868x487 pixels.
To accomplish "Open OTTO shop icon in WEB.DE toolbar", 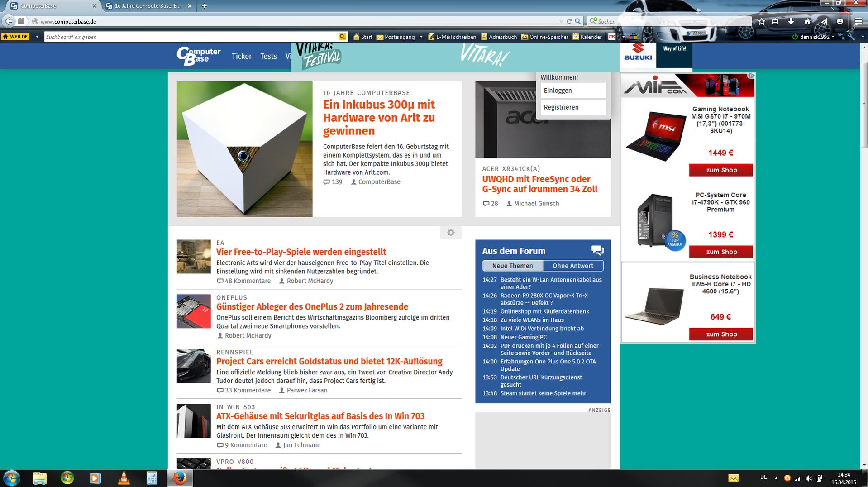I will [x=612, y=37].
